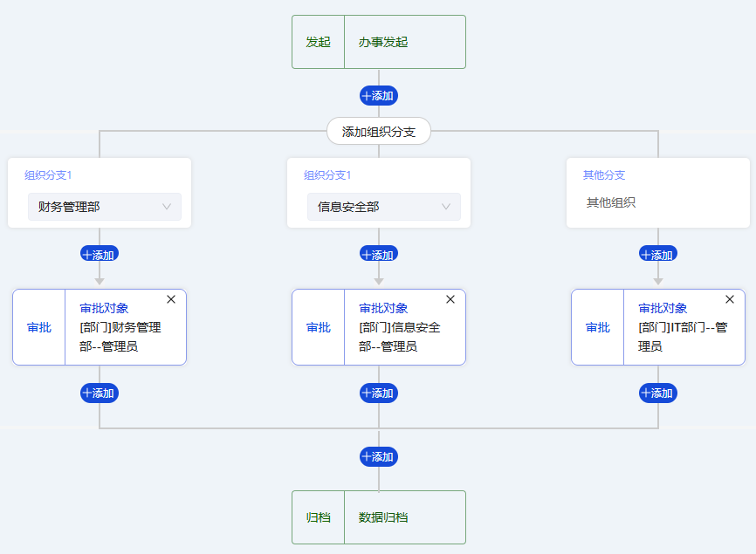Select the 其他分支 branch card
The width and height of the screenshot is (756, 554).
coord(658,193)
